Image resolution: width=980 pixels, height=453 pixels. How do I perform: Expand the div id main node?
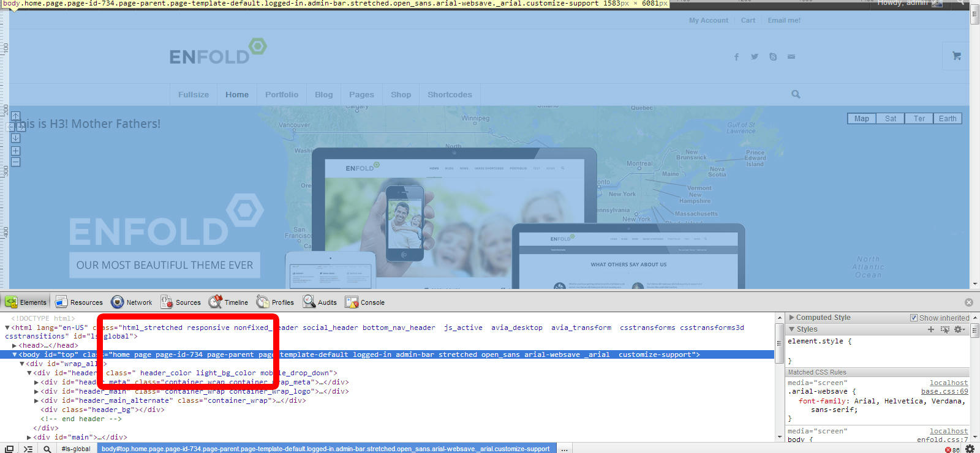tap(29, 437)
